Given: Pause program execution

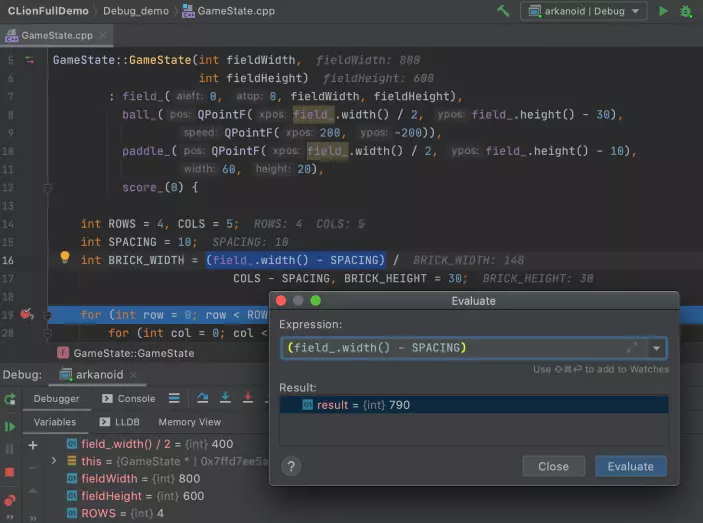Looking at the screenshot, I should coord(10,449).
